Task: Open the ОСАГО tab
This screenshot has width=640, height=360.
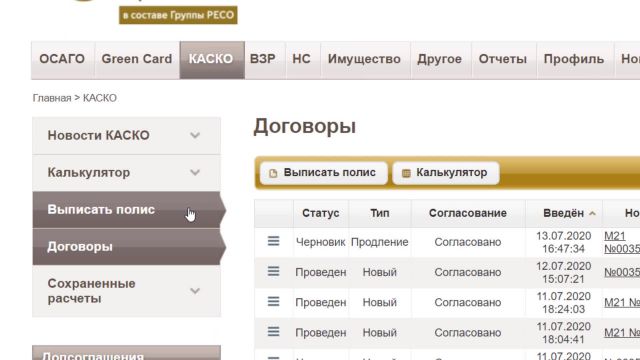Action: coord(62,60)
